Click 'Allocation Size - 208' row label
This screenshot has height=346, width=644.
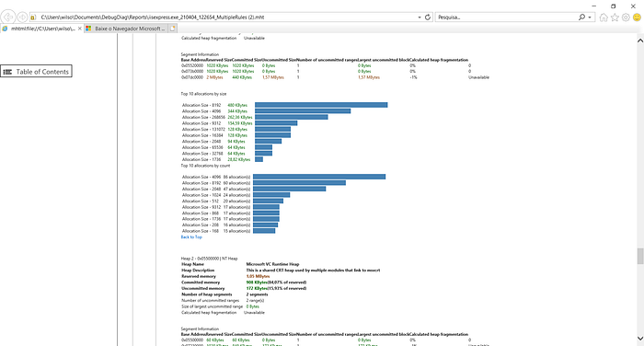click(x=201, y=225)
